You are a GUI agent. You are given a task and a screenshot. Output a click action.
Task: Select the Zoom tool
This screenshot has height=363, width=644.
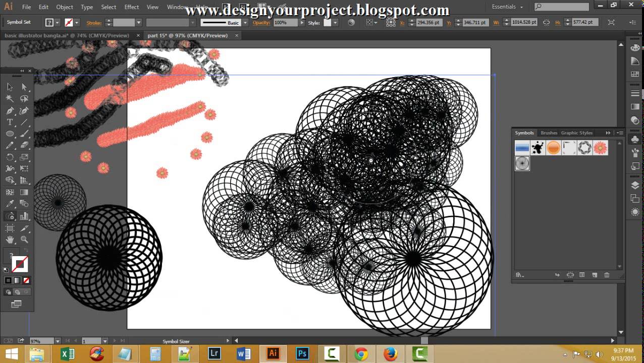24,240
